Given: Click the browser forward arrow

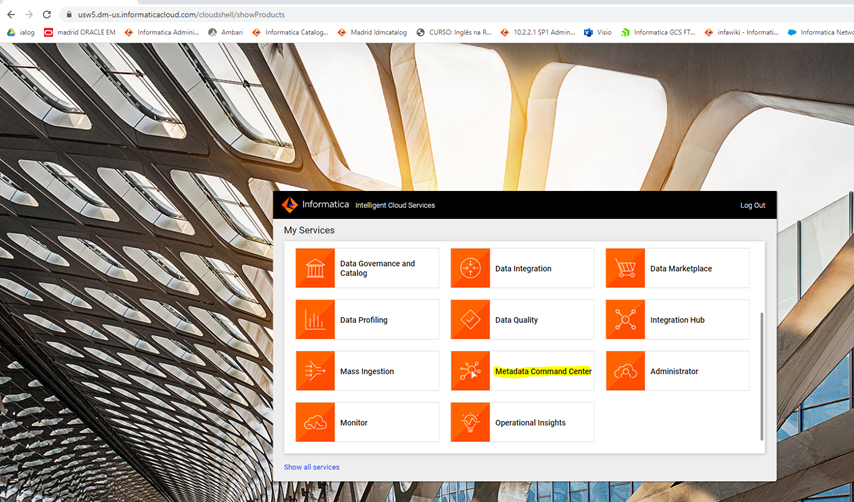Looking at the screenshot, I should (29, 15).
